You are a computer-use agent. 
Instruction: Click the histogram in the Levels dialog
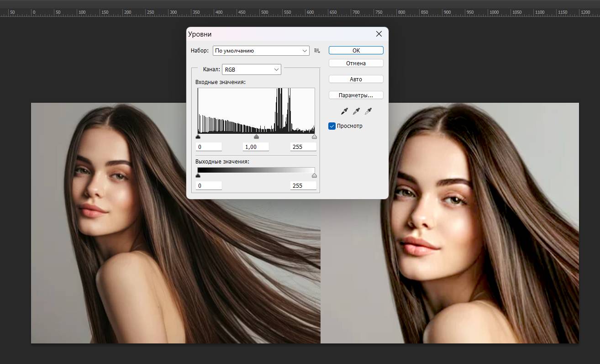tap(256, 111)
